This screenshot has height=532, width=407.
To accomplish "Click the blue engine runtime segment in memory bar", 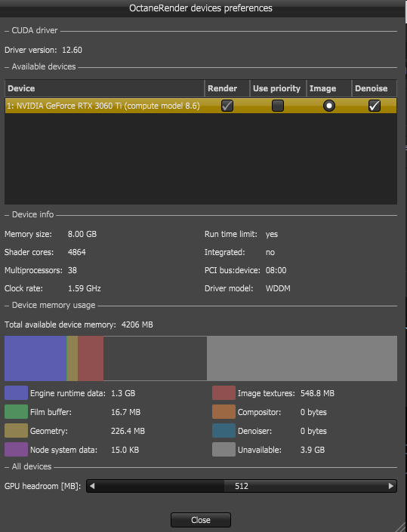I will 35,358.
